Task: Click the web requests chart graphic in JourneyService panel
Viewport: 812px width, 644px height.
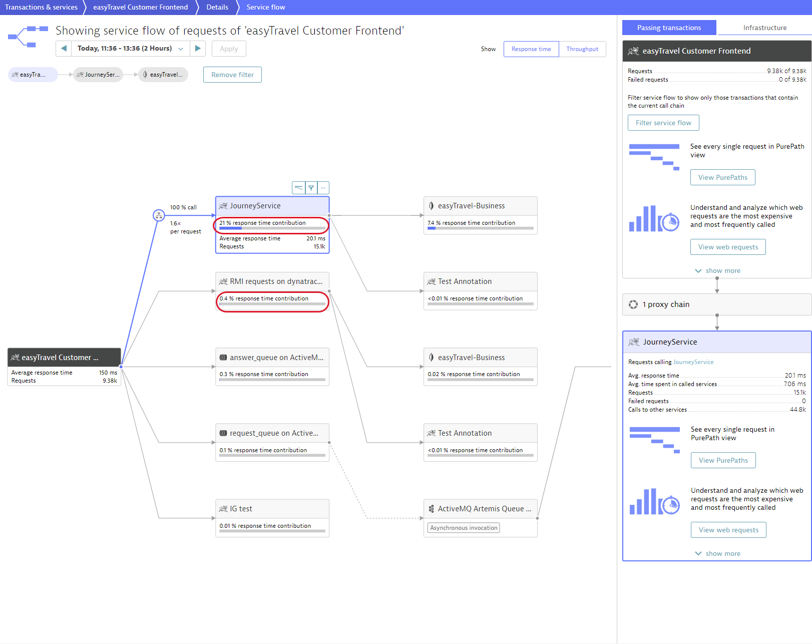Action: tap(655, 502)
